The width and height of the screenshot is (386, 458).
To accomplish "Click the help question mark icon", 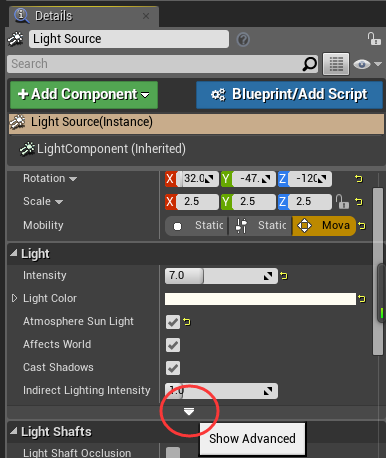I will (243, 40).
